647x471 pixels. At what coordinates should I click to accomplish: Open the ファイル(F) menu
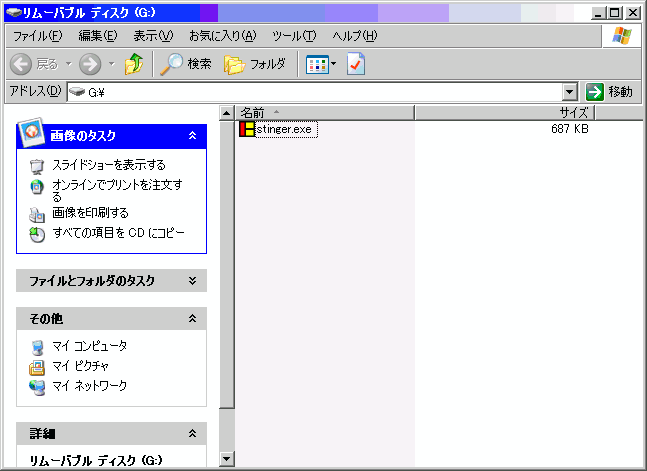coord(38,36)
